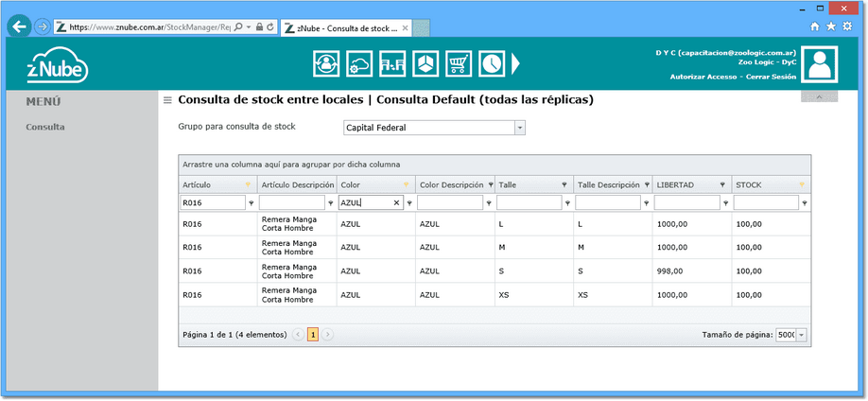This screenshot has height=401, width=868.
Task: Click the group-by column drop area text
Action: point(291,166)
